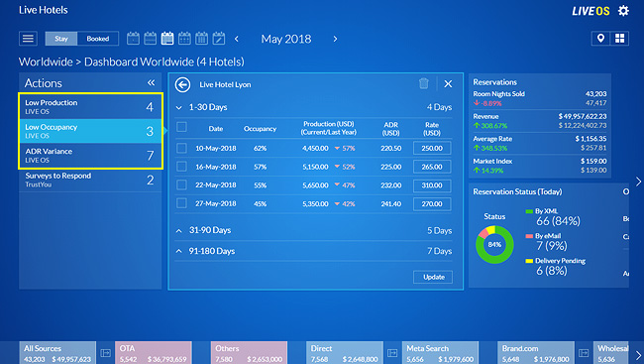Click Average Rate value $1,156.35
644x364 pixels.
(x=590, y=139)
